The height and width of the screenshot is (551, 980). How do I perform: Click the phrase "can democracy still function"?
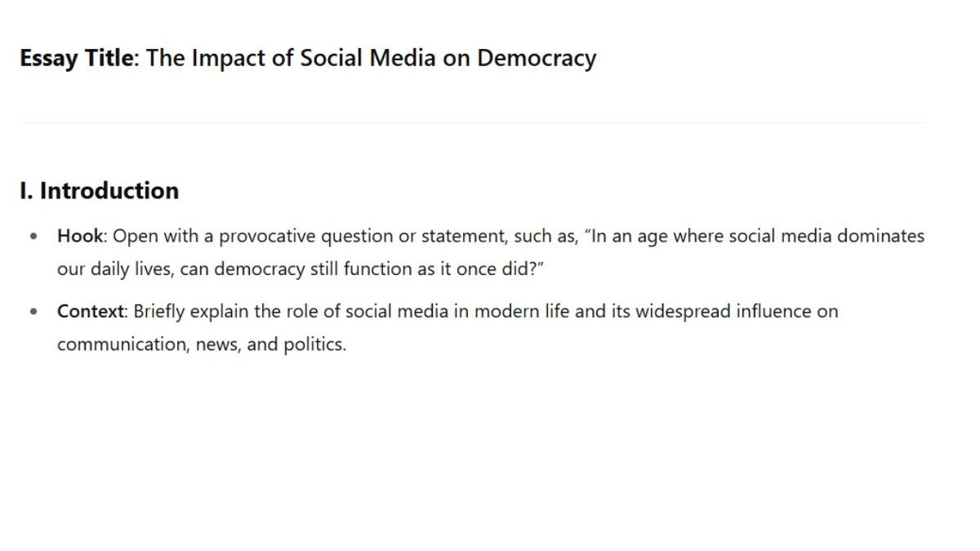pos(296,269)
